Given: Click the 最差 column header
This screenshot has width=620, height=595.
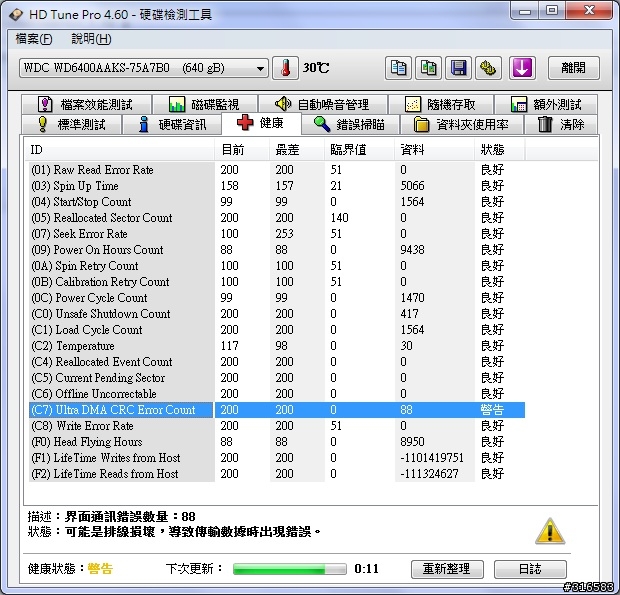Looking at the screenshot, I should [297, 149].
